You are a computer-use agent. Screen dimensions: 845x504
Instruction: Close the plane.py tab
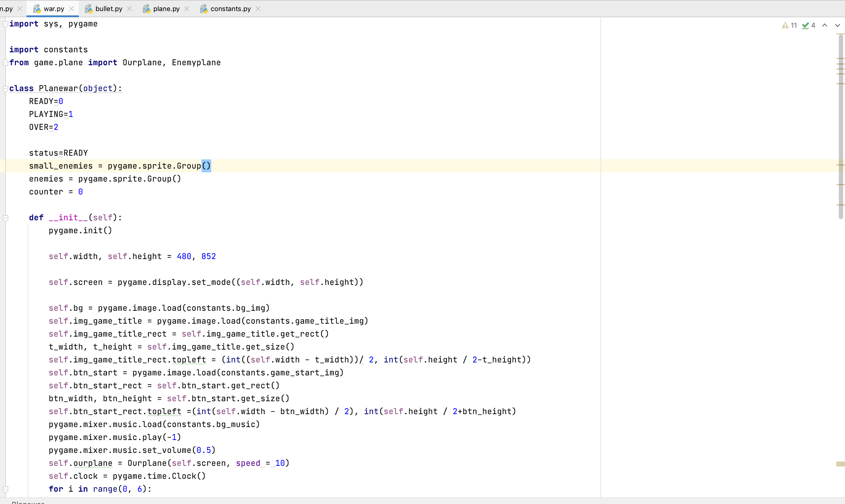[x=187, y=9]
